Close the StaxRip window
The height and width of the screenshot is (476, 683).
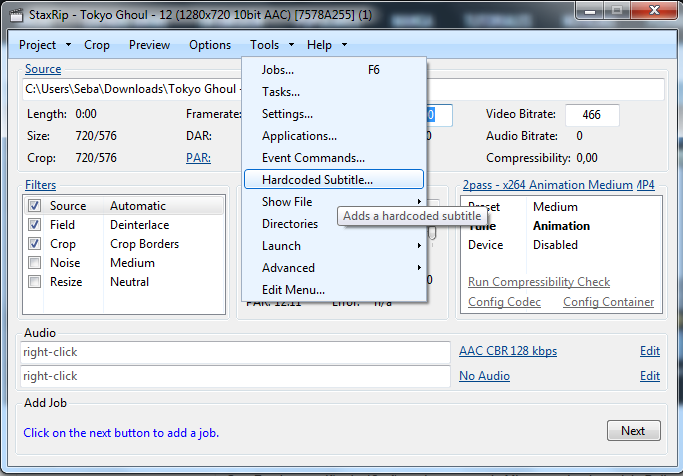(654, 10)
